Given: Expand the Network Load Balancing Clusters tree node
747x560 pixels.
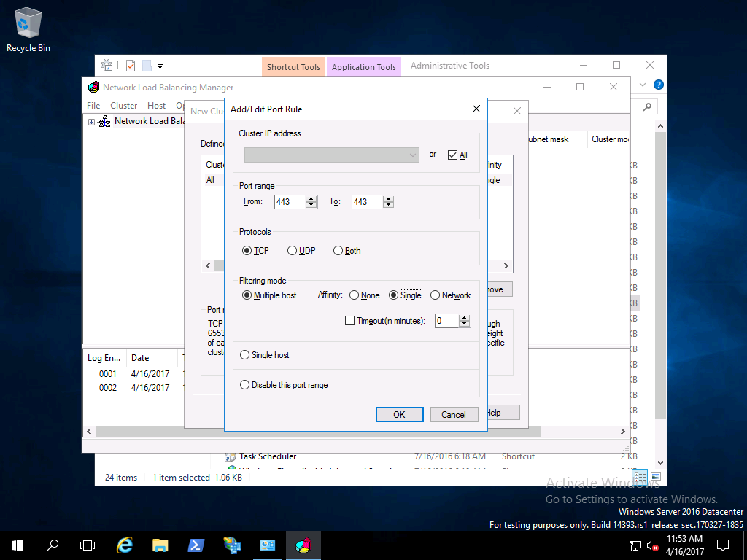Looking at the screenshot, I should tap(92, 122).
